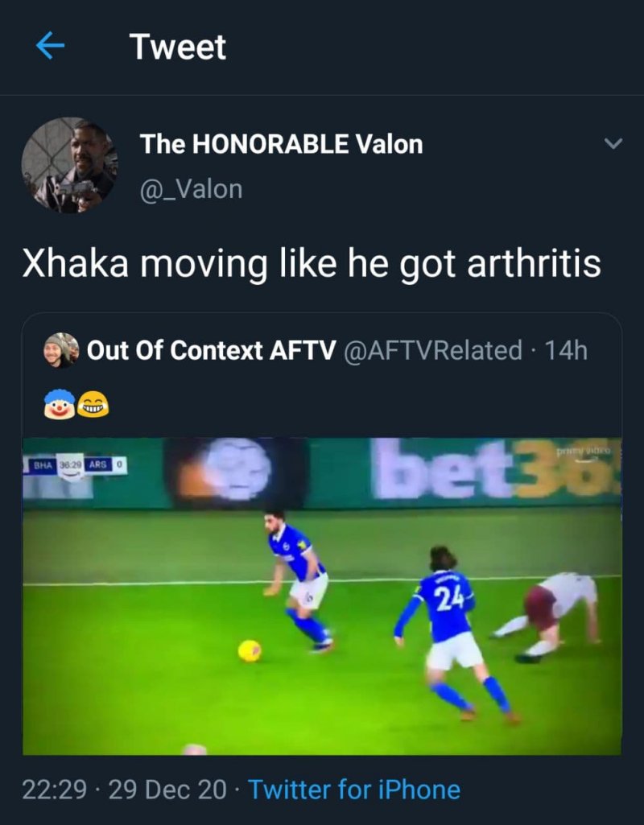Open Out Of Context AFTV avatar

pyautogui.click(x=61, y=350)
